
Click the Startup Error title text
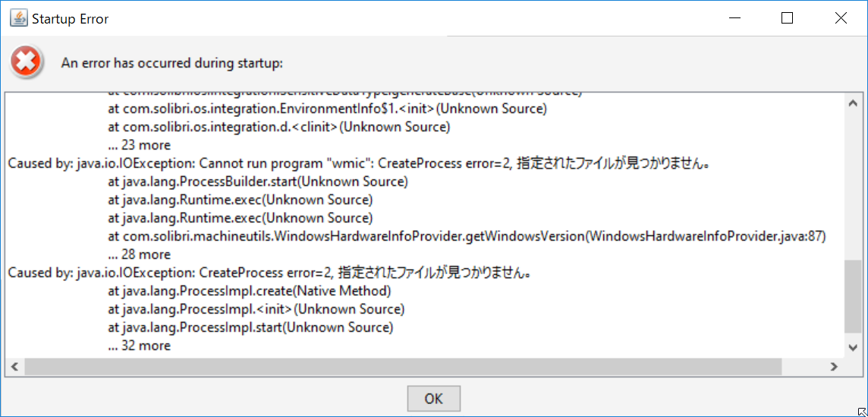tap(71, 19)
